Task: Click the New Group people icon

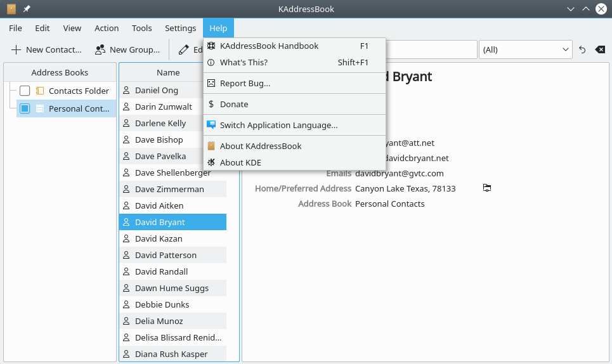Action: click(100, 49)
